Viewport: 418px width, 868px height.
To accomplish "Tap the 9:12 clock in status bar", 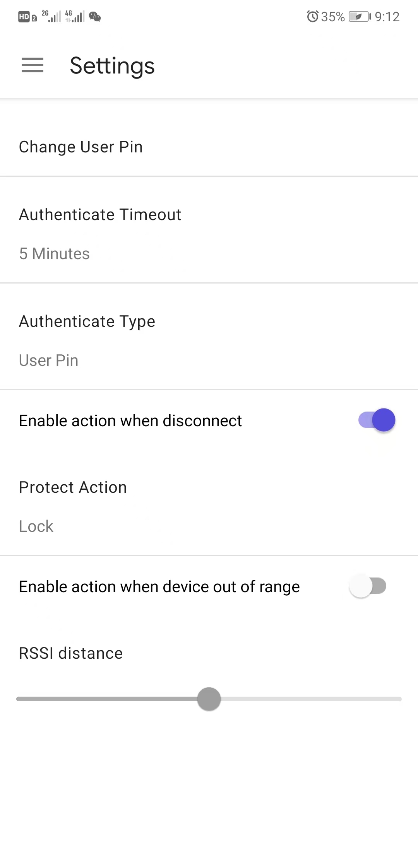I will tap(387, 17).
